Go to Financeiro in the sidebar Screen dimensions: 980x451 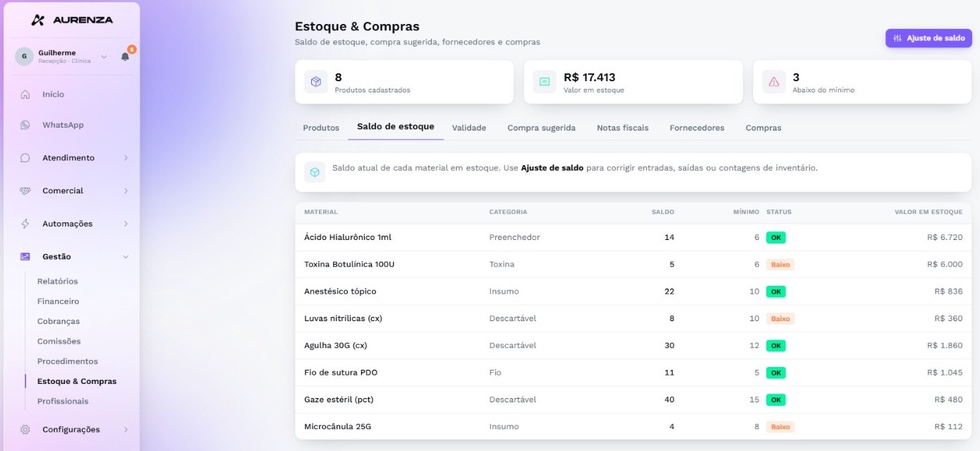coord(59,301)
